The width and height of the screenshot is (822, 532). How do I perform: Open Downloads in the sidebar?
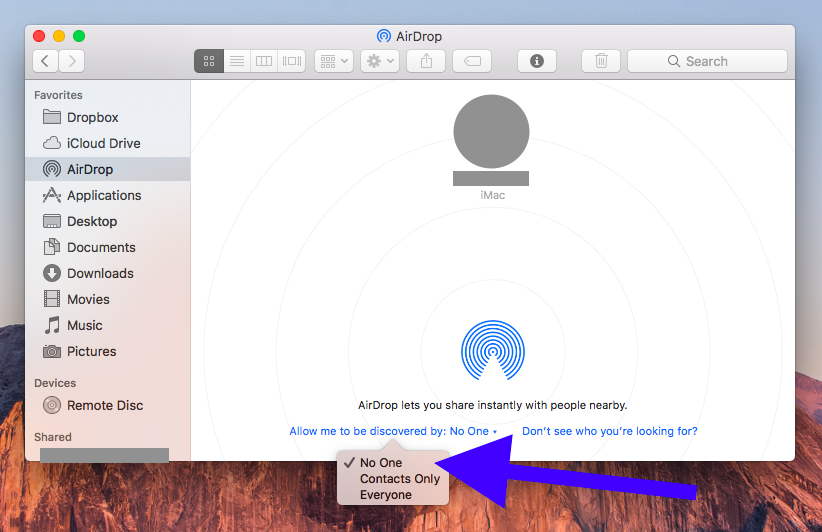(x=107, y=273)
